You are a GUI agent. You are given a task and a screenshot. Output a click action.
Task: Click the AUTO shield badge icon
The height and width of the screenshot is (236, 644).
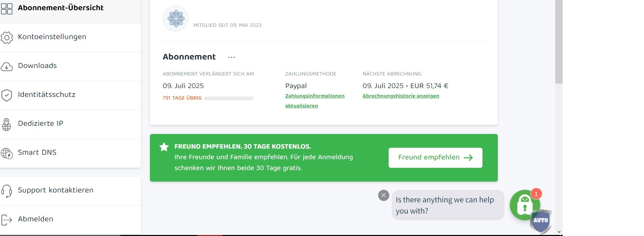[x=541, y=221]
